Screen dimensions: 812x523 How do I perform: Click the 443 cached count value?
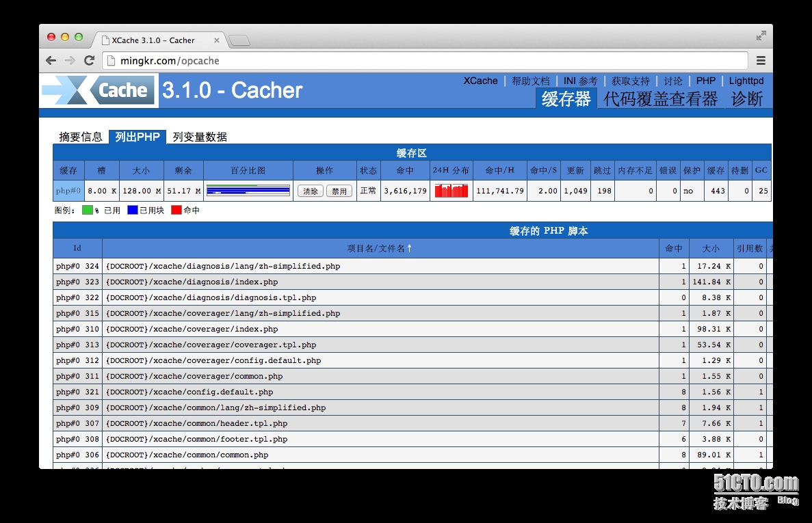[x=717, y=191]
